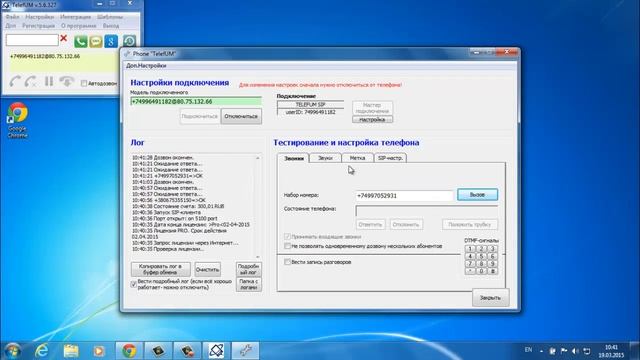This screenshot has height=360, width=640.
Task: Click DTMF key 9
Action: click(x=493, y=264)
